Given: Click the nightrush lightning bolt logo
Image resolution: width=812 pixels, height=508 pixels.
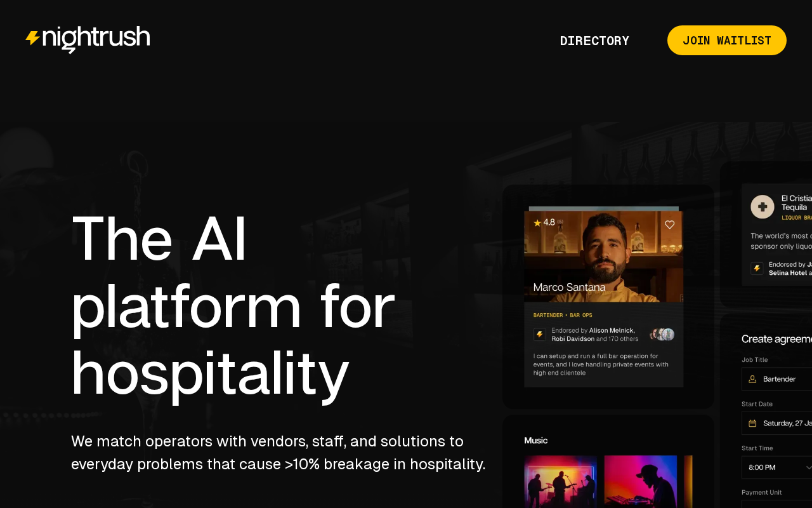Looking at the screenshot, I should [x=32, y=38].
